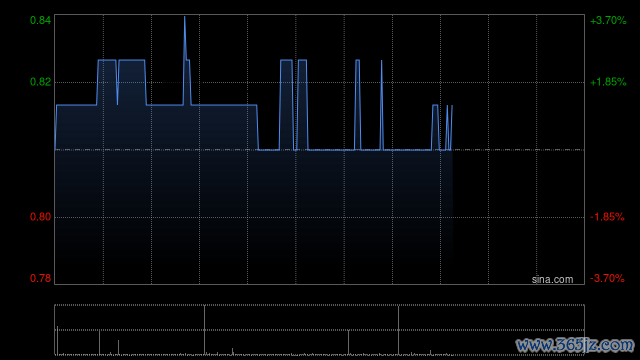Click the 0.78 price axis label

tap(40, 278)
